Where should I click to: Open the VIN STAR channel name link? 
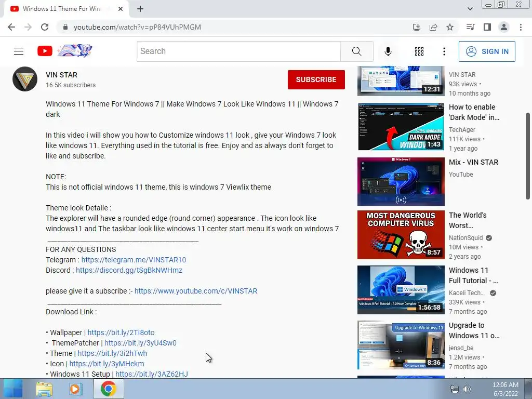(x=61, y=75)
